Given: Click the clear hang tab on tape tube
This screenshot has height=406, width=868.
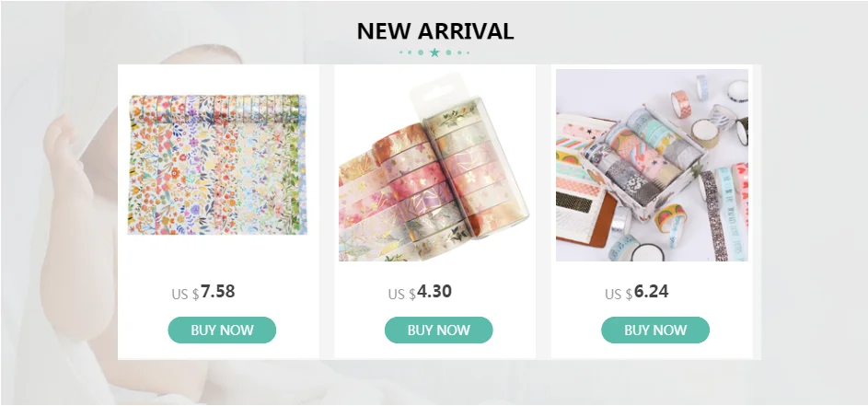Looking at the screenshot, I should (x=438, y=91).
